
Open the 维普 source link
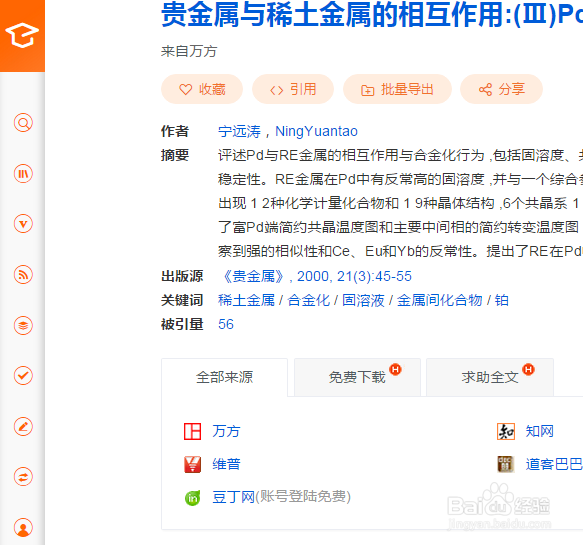pos(226,464)
